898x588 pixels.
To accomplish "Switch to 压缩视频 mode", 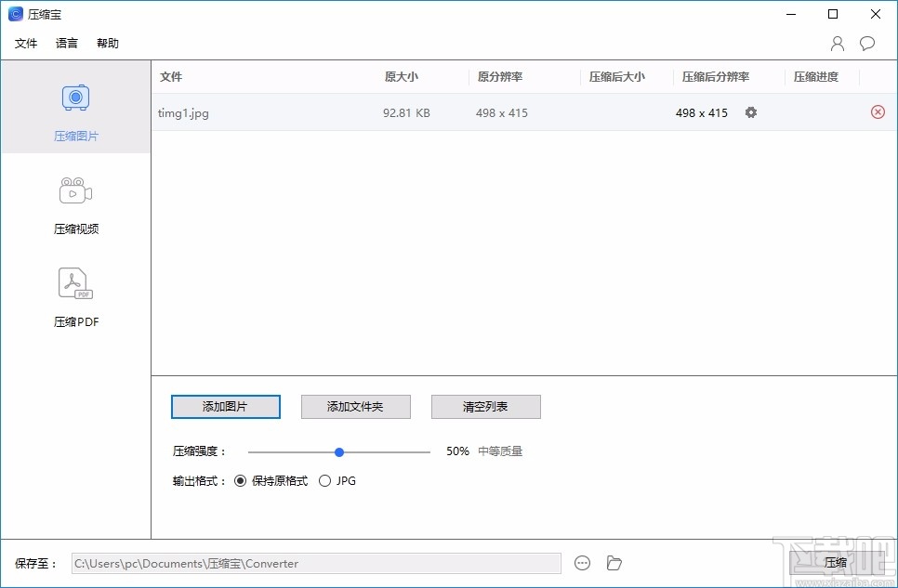I will click(75, 200).
